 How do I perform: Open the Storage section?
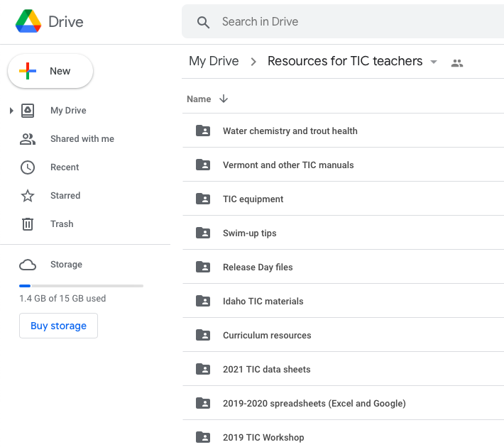(66, 264)
